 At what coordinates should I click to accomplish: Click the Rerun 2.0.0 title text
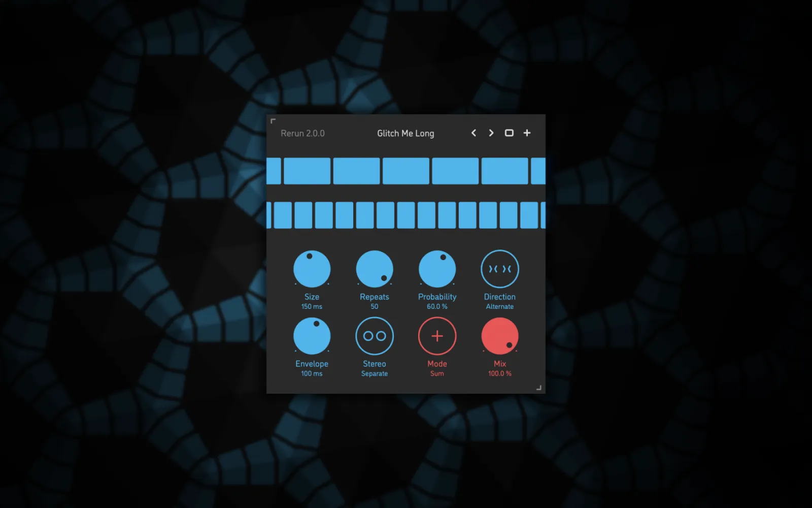point(302,134)
